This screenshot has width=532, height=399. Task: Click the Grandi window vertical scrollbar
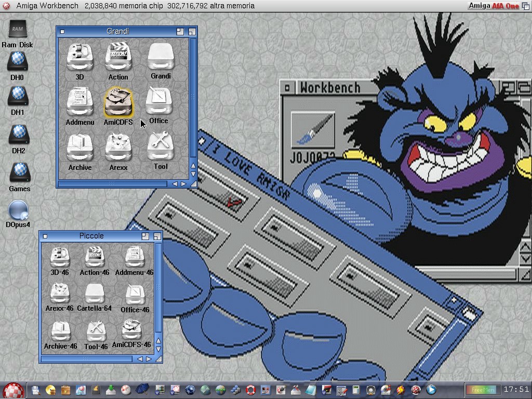[x=193, y=98]
